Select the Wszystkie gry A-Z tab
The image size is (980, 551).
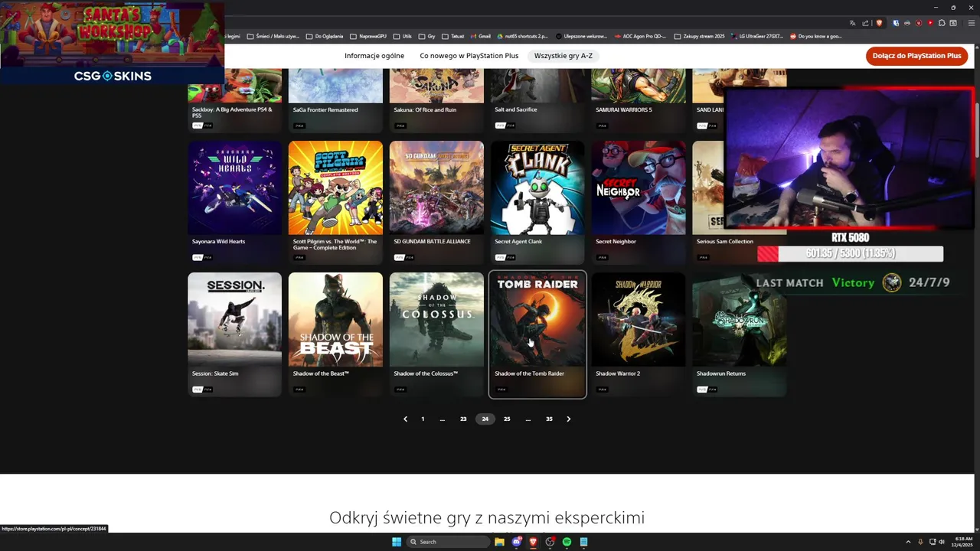pyautogui.click(x=563, y=56)
